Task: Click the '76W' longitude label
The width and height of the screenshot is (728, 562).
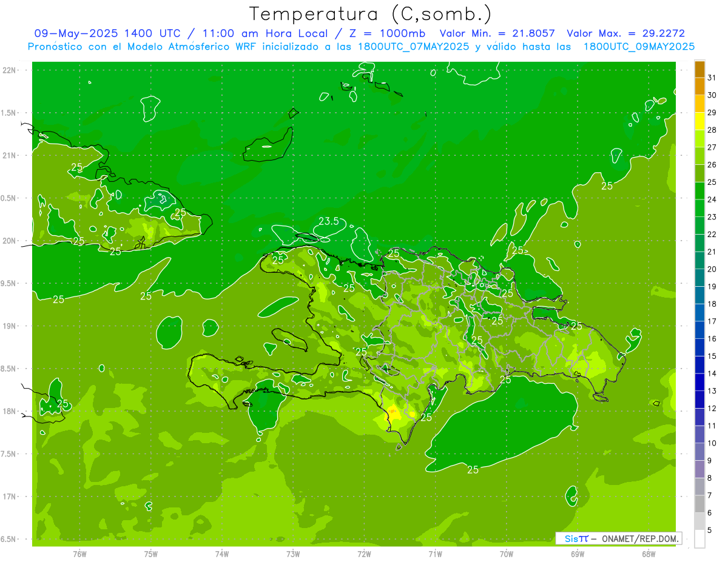Action: 79,554
